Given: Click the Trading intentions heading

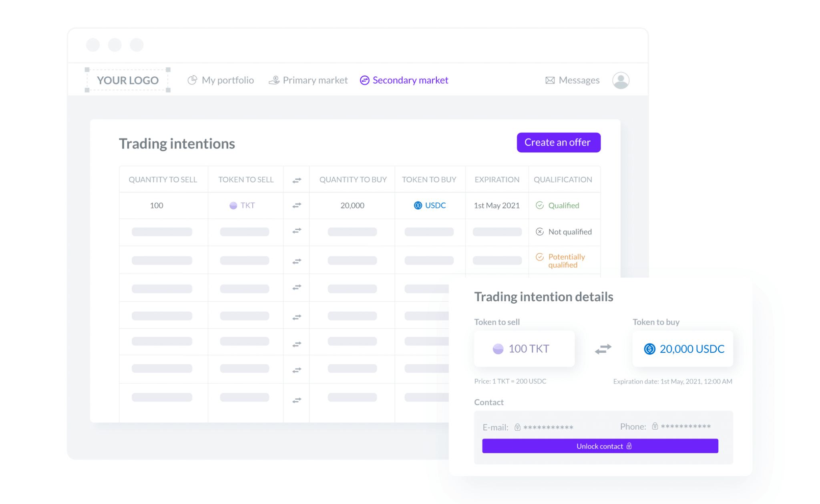Looking at the screenshot, I should click(177, 144).
